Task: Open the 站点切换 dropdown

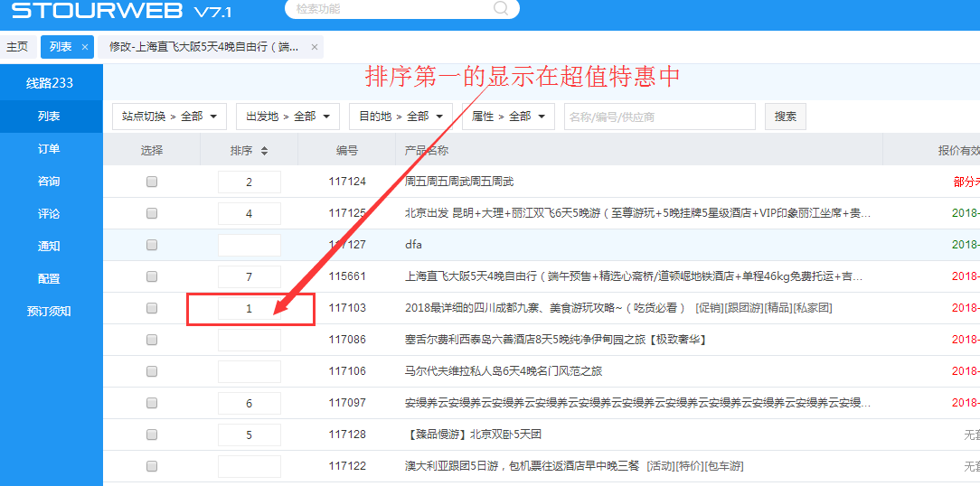Action: click(x=169, y=117)
